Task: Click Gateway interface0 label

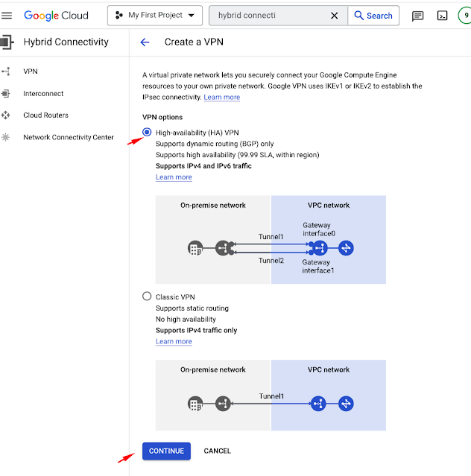Action: point(319,229)
